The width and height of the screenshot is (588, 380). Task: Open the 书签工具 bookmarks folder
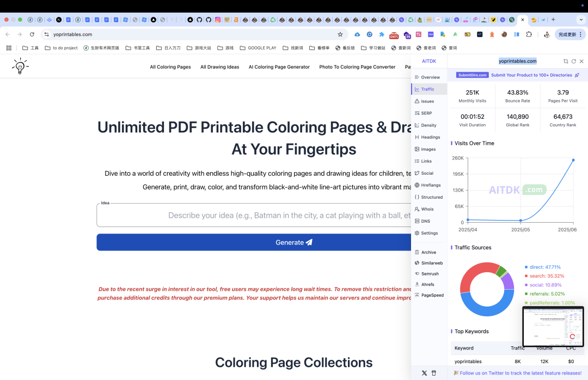click(138, 48)
